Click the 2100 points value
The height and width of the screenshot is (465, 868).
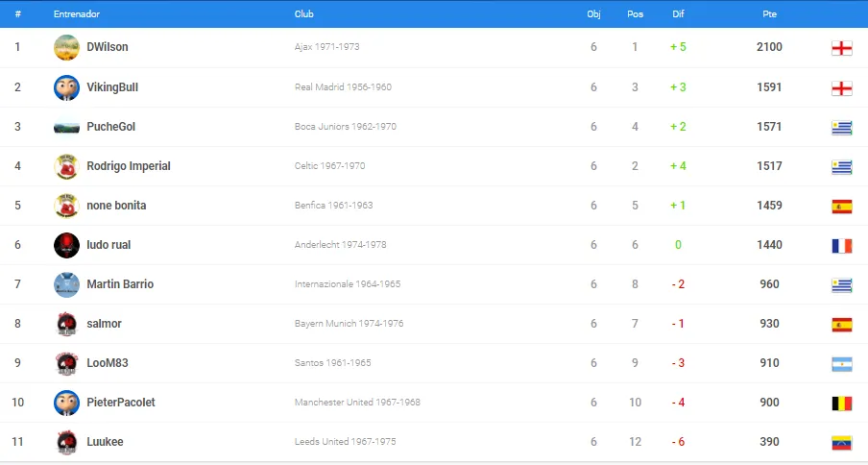point(769,47)
